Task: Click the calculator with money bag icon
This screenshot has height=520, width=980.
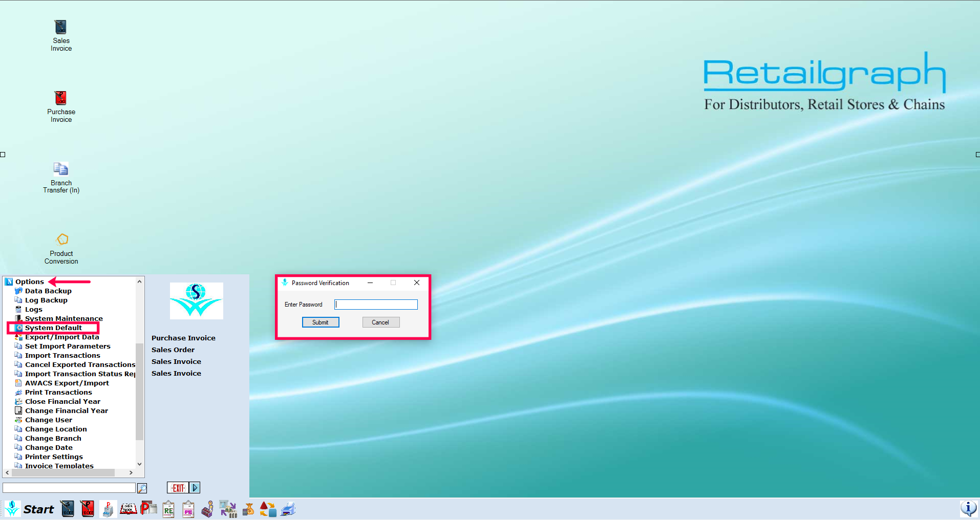Action: click(248, 509)
